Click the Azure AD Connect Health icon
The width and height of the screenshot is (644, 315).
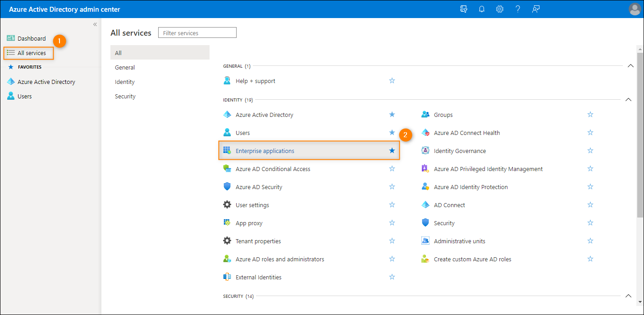(x=425, y=133)
